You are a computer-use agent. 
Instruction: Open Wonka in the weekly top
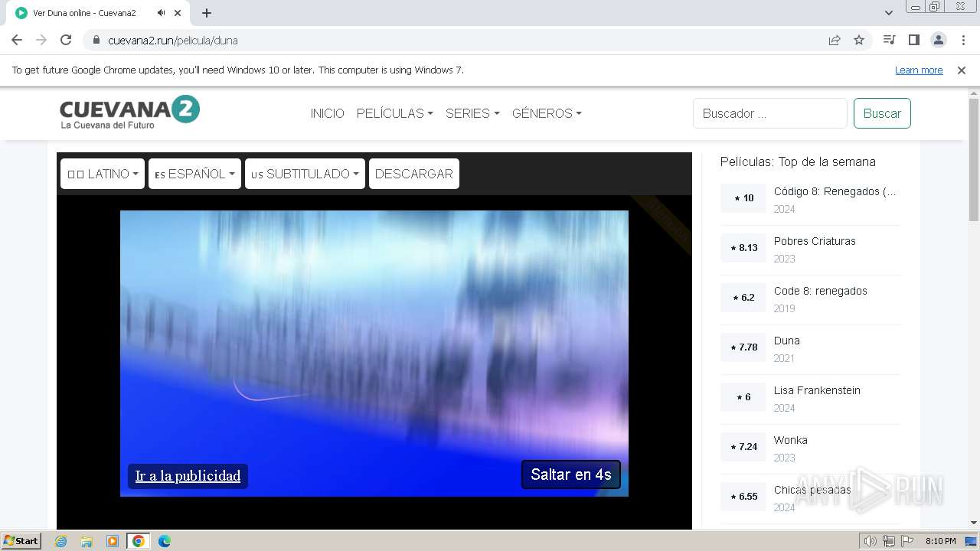[790, 440]
